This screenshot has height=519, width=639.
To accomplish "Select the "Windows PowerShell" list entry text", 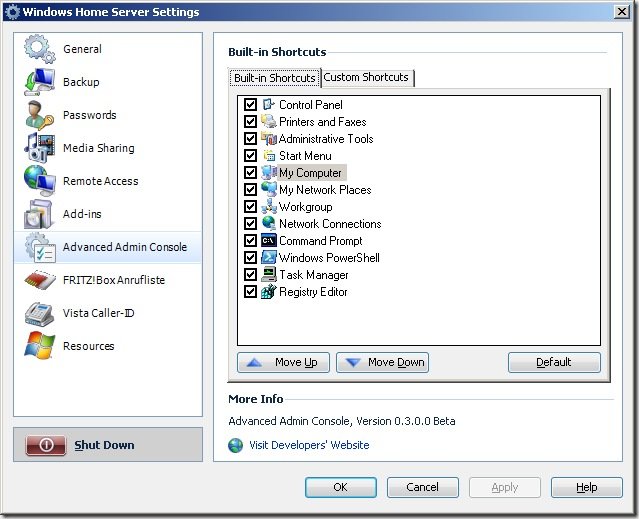I will pos(329,257).
